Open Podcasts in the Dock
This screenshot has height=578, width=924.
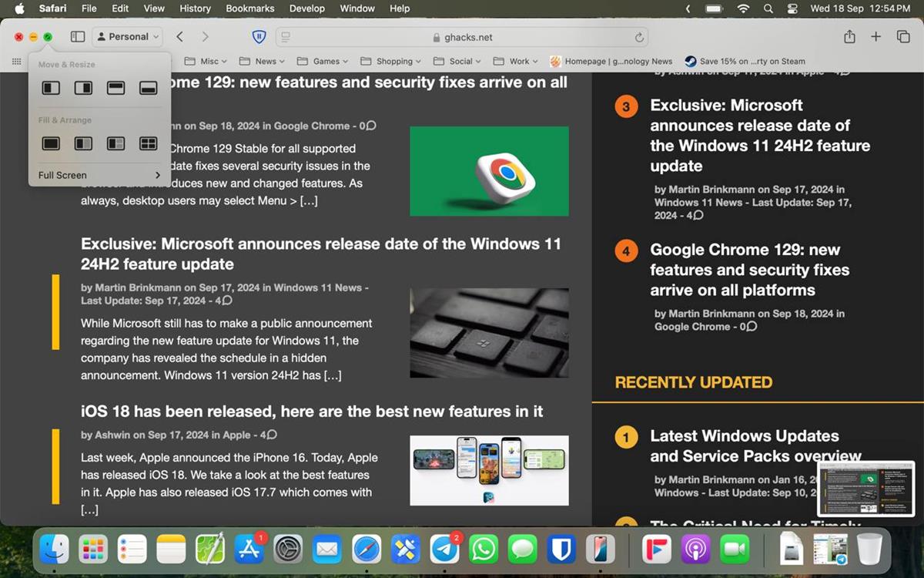click(x=696, y=549)
